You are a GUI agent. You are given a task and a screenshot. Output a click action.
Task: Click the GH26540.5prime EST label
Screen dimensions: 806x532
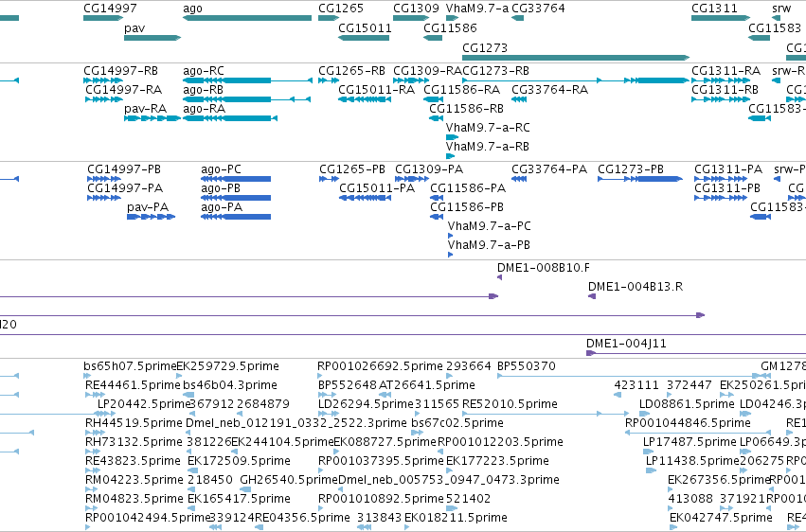(x=289, y=481)
